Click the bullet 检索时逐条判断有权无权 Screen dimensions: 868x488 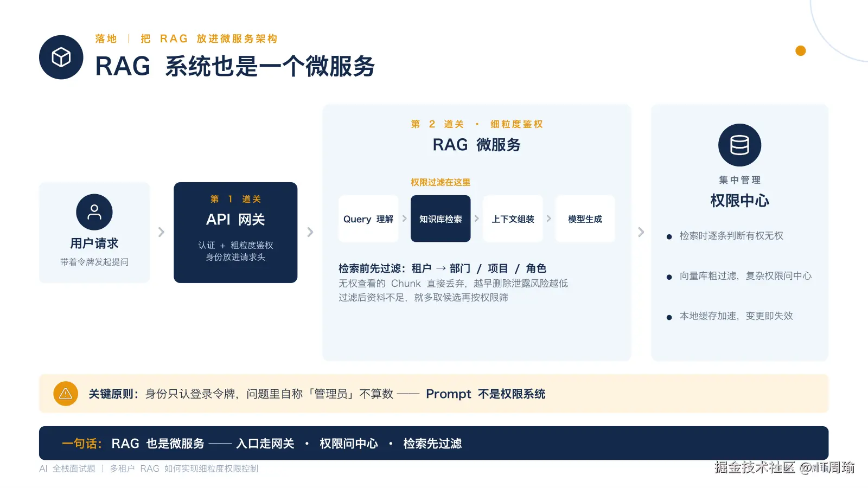coord(731,236)
